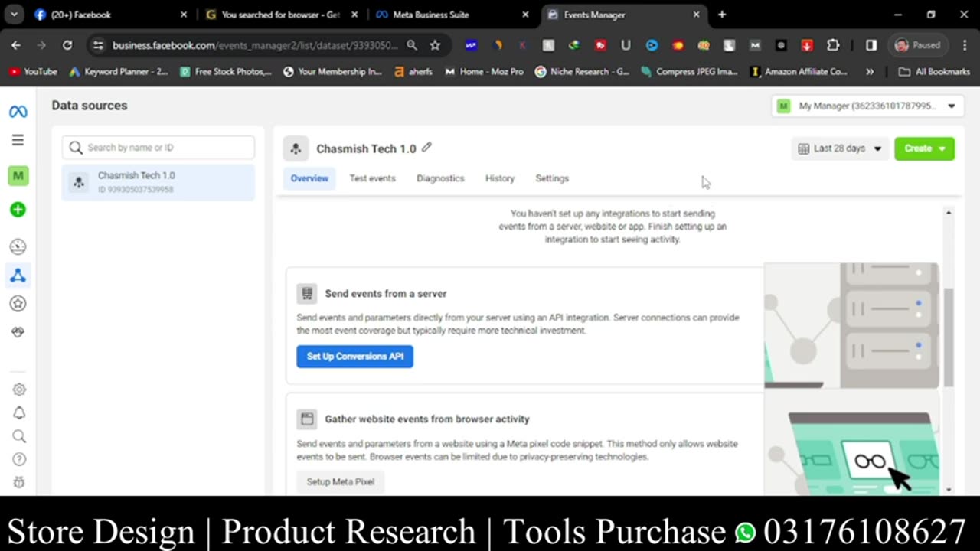Open Niche Research bookmark
Screen dimensions: 980x551
(x=582, y=71)
